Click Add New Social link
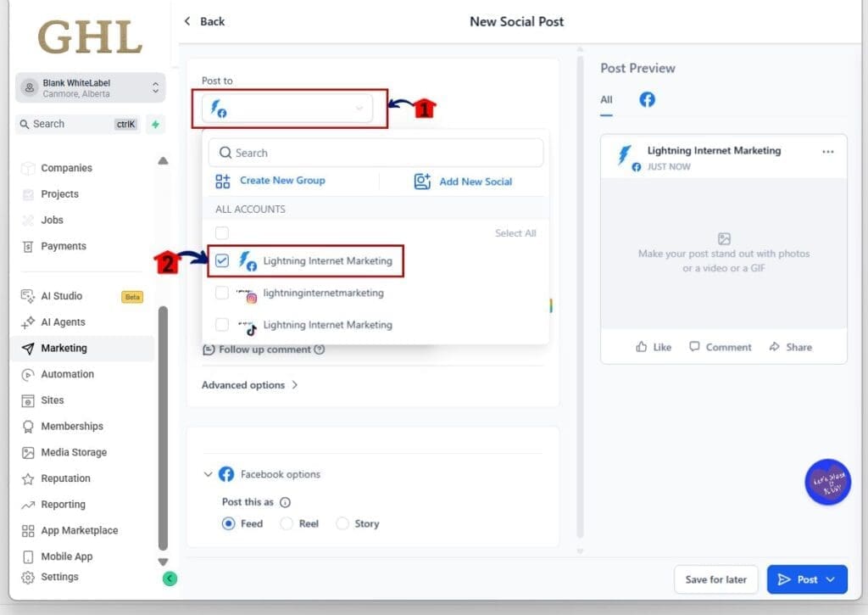This screenshot has height=615, width=868. click(476, 182)
